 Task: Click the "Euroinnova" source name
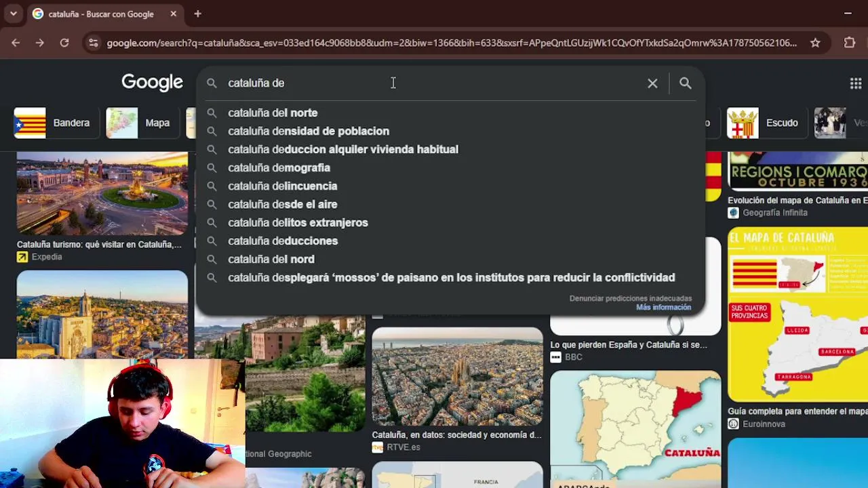764,424
